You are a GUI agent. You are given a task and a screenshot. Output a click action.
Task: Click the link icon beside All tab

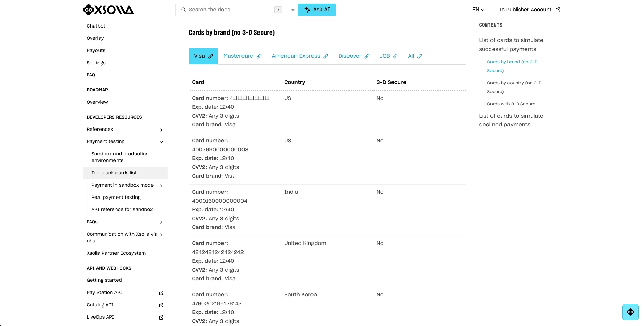[x=420, y=56]
